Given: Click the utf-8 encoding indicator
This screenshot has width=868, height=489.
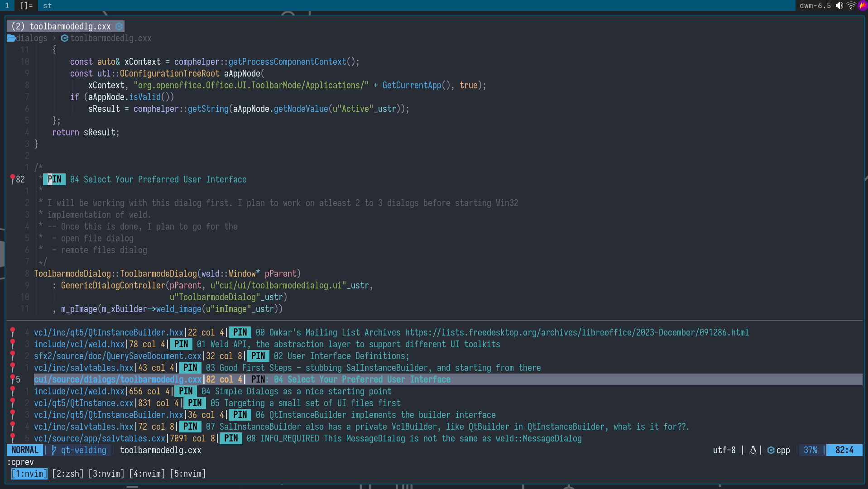Looking at the screenshot, I should (724, 450).
